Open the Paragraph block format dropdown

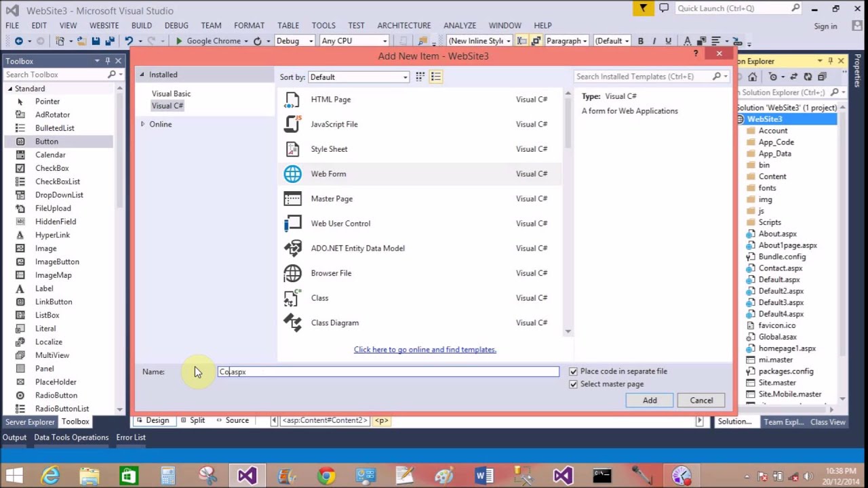(568, 41)
